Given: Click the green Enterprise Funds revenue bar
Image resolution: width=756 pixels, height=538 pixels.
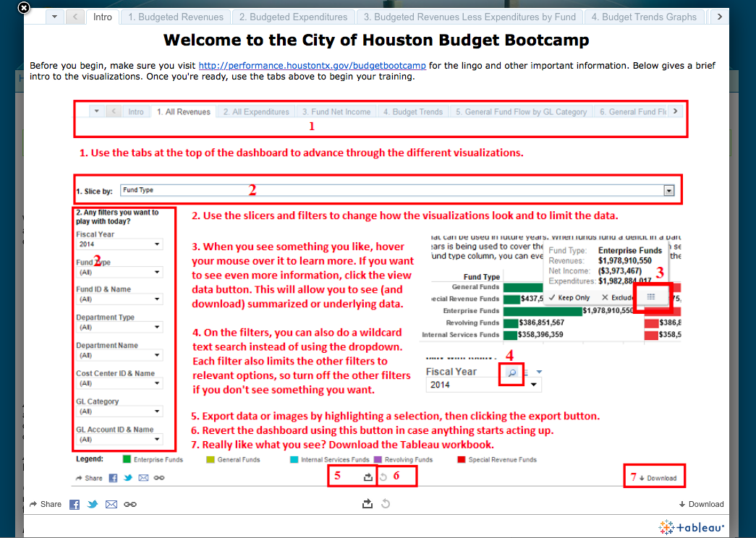Looking at the screenshot, I should (543, 311).
